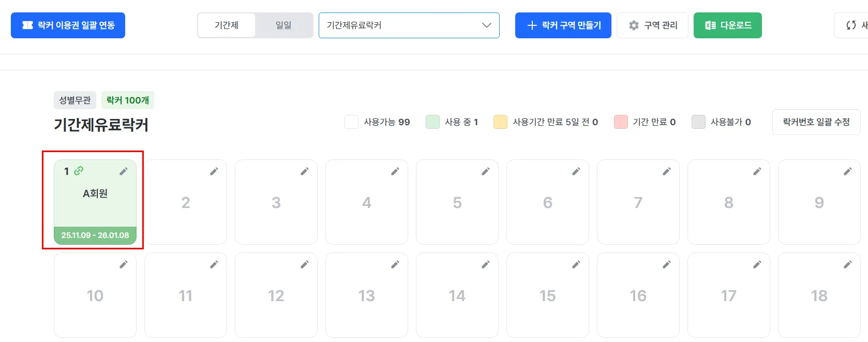This screenshot has width=868, height=342.
Task: Click gear icon in 구역 관리 button
Action: pos(634,25)
